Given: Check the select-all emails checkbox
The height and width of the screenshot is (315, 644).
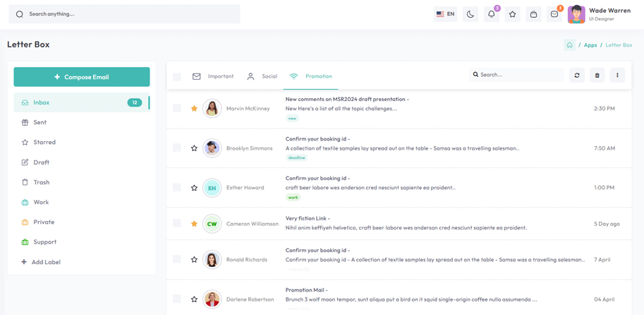Looking at the screenshot, I should pos(176,76).
